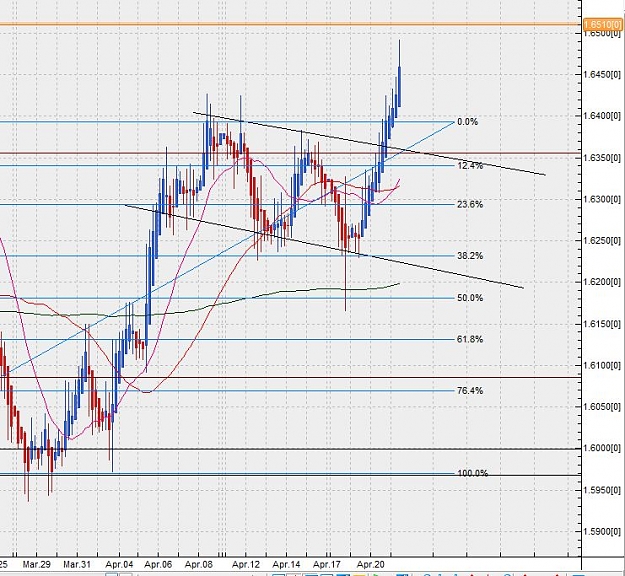Click the Apr.20 date label

tap(370, 564)
